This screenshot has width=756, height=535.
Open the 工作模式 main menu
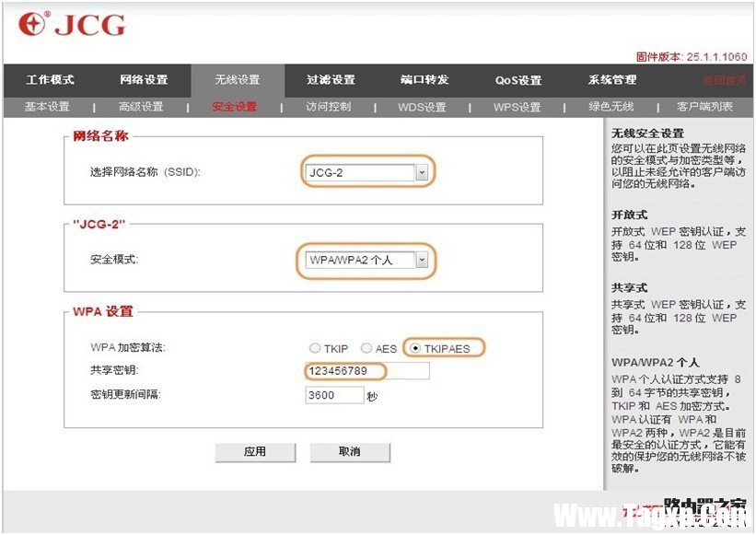(50, 79)
